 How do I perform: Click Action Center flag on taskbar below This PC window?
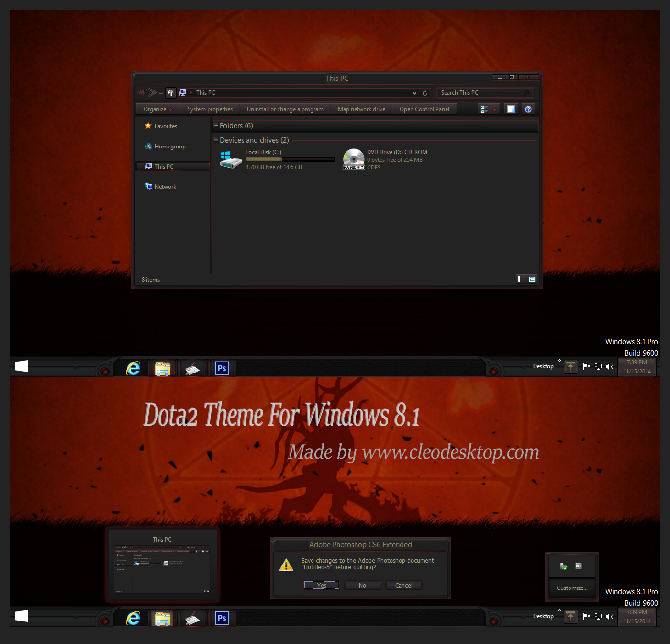pyautogui.click(x=586, y=367)
